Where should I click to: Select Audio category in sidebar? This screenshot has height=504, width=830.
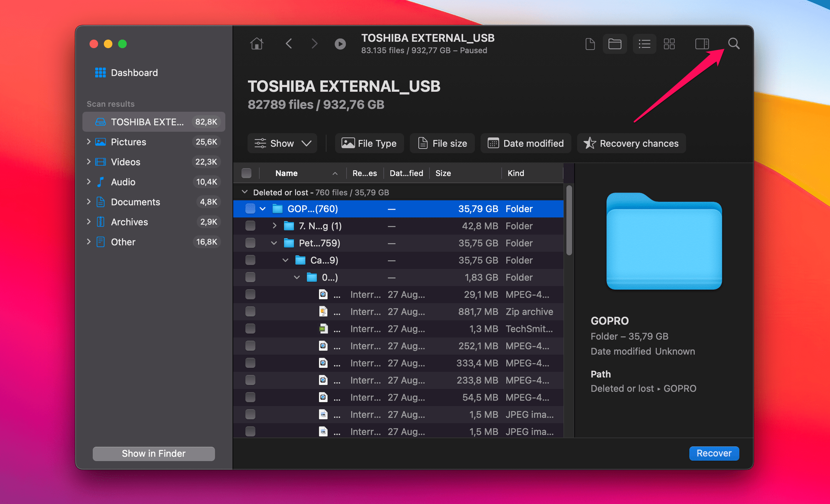[x=154, y=182]
